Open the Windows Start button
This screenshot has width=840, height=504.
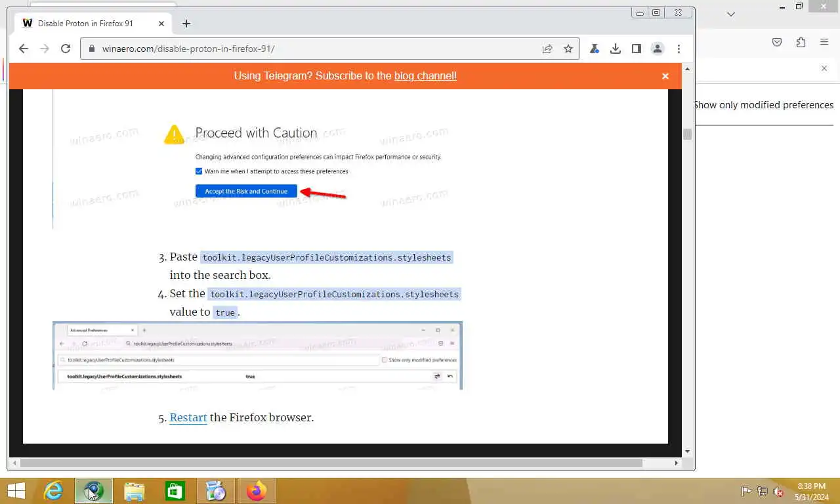pos(16,491)
